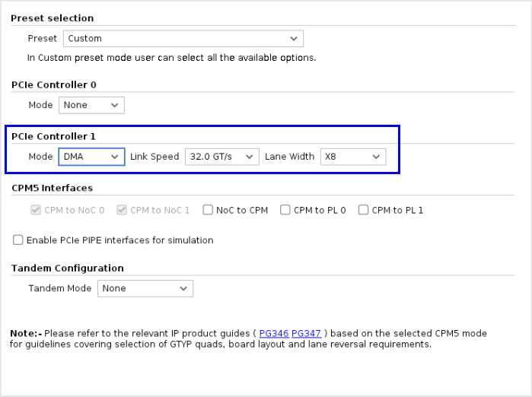Click the PCIe Controller 0 Mode chevron

(x=115, y=105)
